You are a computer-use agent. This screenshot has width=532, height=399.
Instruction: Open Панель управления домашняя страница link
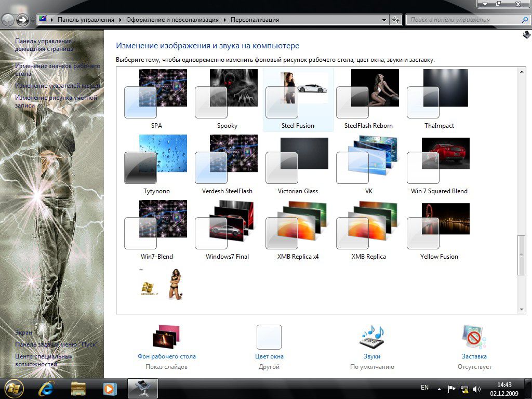coord(44,45)
